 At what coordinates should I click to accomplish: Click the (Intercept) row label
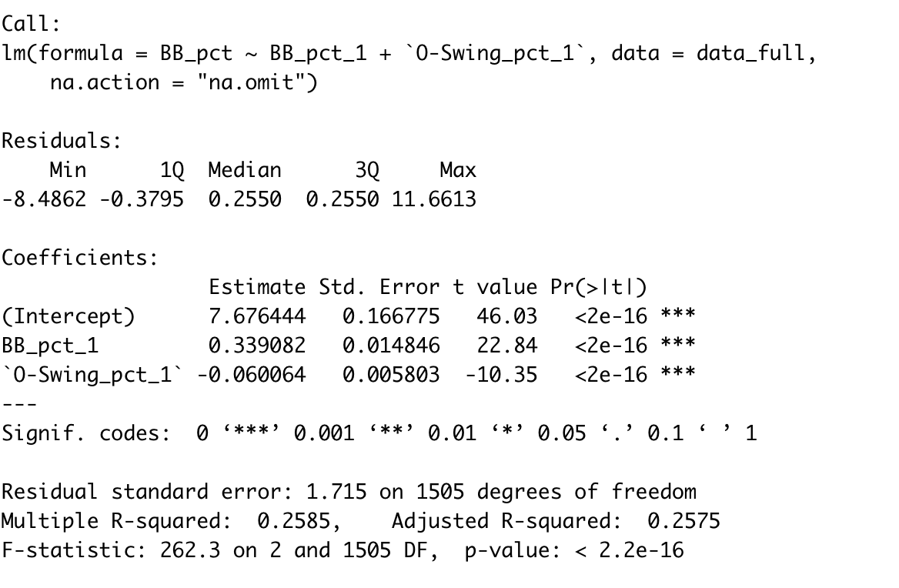pos(69,316)
